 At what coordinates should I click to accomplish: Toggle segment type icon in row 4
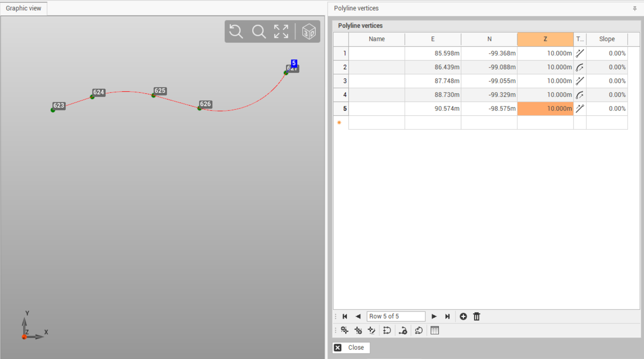(x=579, y=95)
